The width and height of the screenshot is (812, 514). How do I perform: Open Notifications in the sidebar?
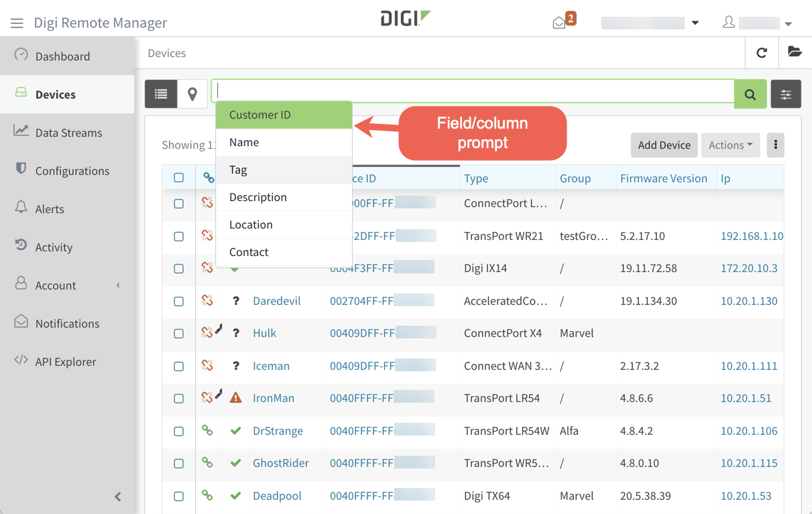tap(67, 323)
